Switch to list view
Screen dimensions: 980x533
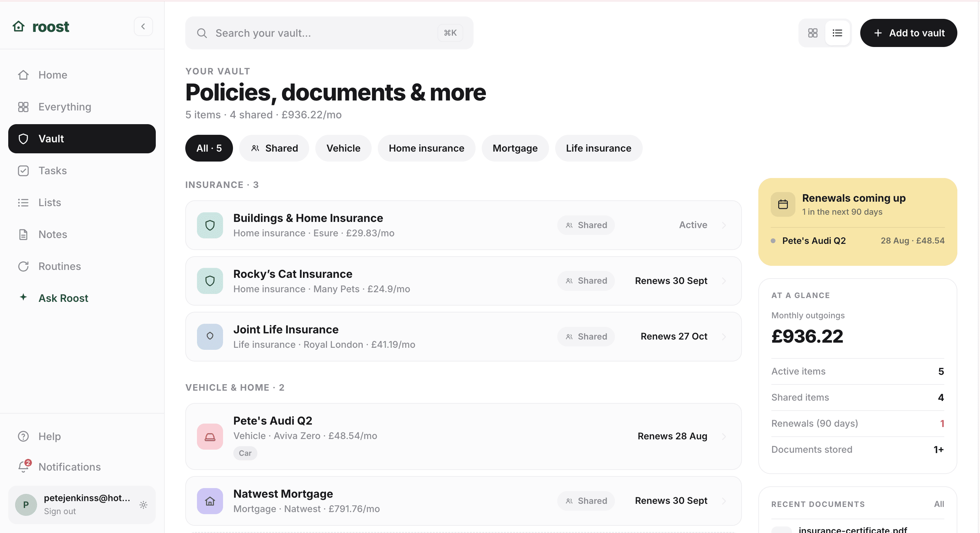point(837,33)
